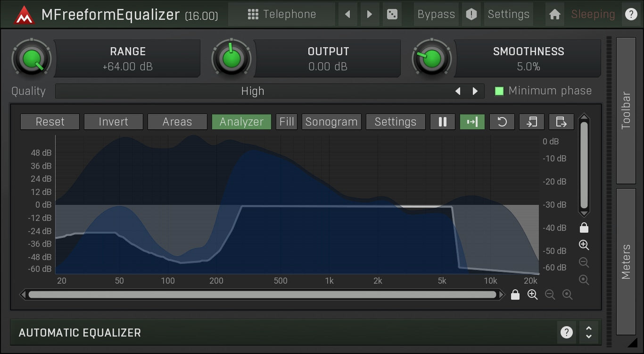This screenshot has height=354, width=644.
Task: Reset vertical zoom with the magnifier dot icon
Action: click(x=584, y=280)
